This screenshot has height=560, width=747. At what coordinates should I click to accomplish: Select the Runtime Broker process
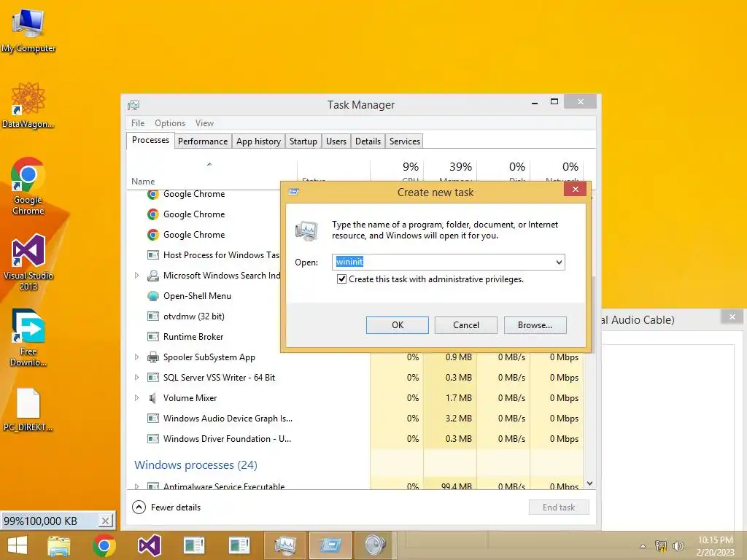pos(193,337)
